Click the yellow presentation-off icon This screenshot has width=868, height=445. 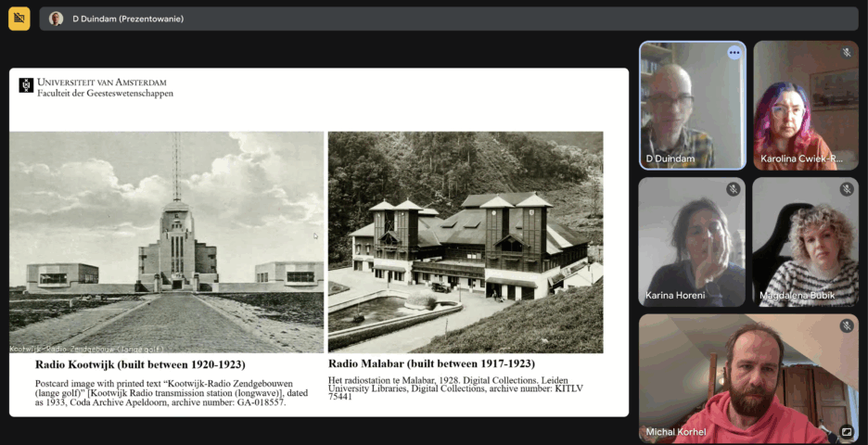[19, 19]
